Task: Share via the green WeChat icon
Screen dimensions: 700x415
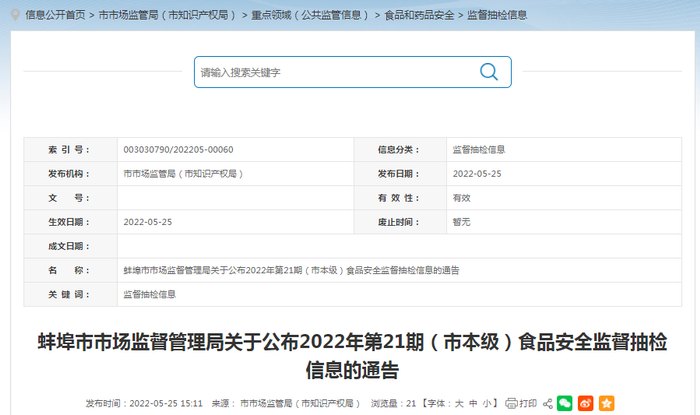Action: pyautogui.click(x=565, y=403)
